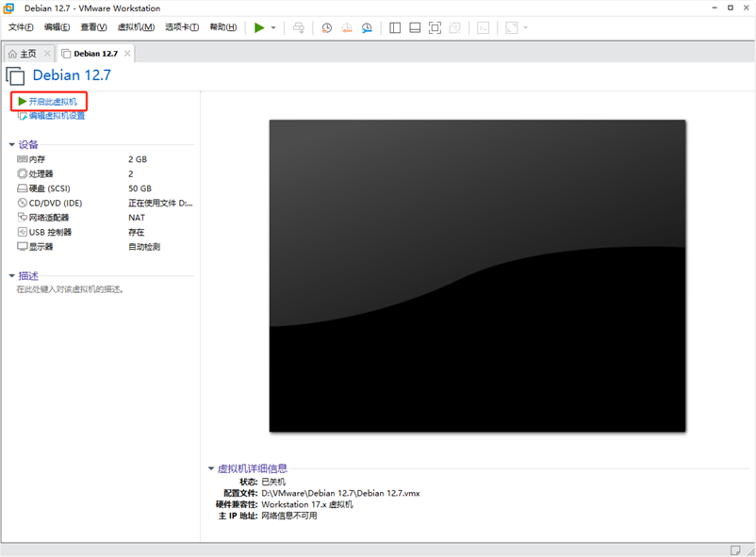The height and width of the screenshot is (557, 756).
Task: Select the USB 控制器 device row
Action: (106, 232)
